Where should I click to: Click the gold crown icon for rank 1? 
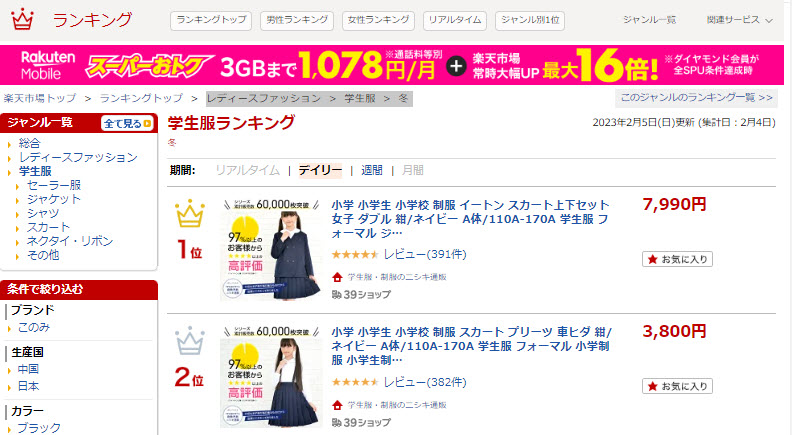pos(190,214)
